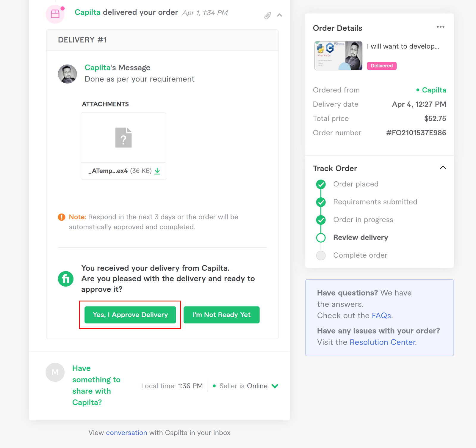Click Capilta's profile avatar
Screen dimensions: 476x448
pos(68,74)
